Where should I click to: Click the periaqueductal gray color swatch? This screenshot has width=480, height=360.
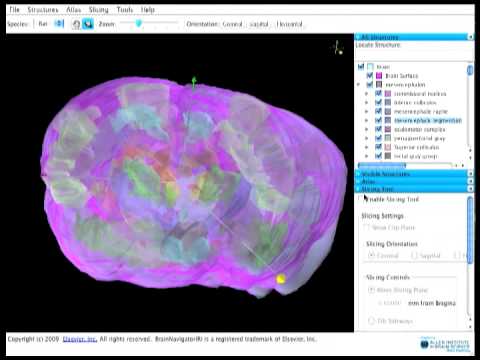(x=388, y=138)
